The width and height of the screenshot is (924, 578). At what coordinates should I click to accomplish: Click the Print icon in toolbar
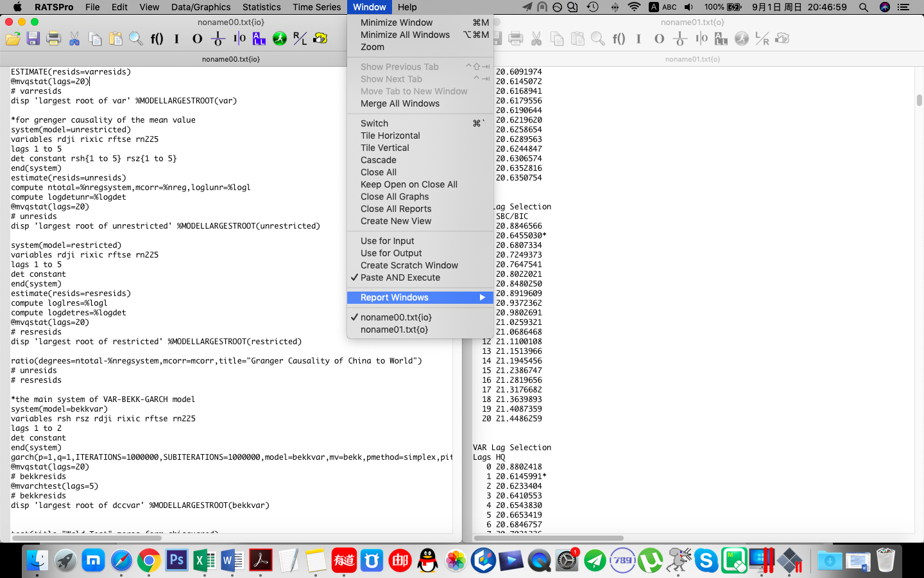click(54, 39)
